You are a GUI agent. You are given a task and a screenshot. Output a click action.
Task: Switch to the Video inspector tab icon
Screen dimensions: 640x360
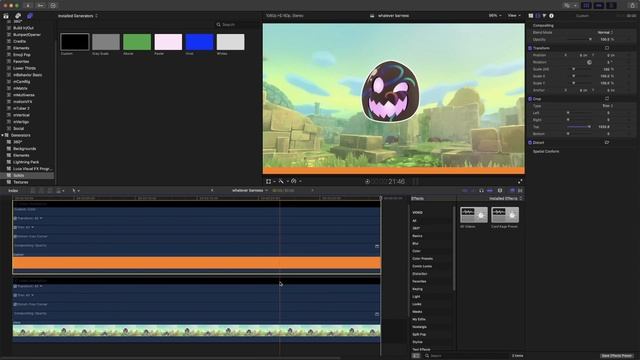click(x=538, y=16)
